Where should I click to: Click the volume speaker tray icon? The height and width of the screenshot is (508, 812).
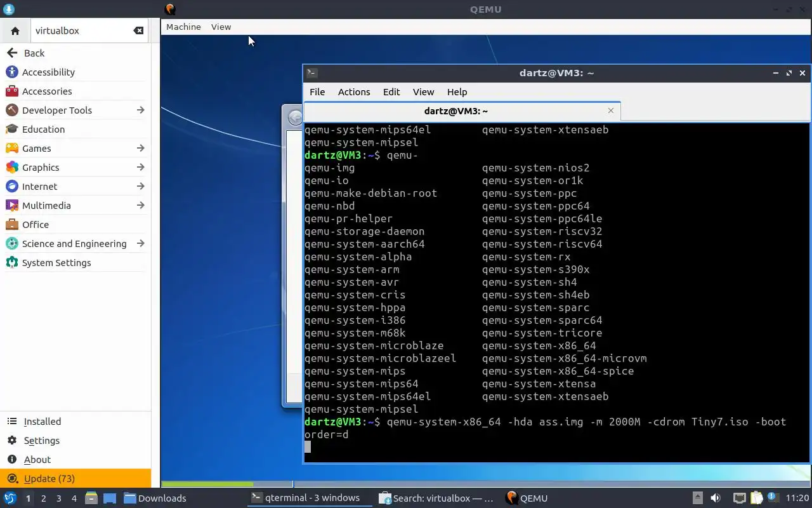715,498
